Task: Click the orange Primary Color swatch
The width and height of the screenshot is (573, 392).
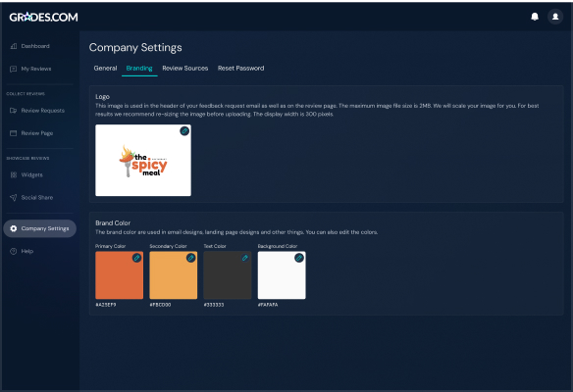Action: click(x=119, y=275)
